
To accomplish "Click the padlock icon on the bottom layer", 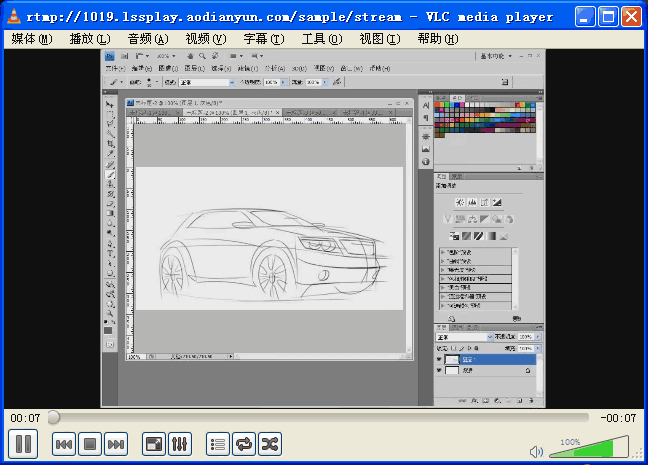I will [528, 371].
